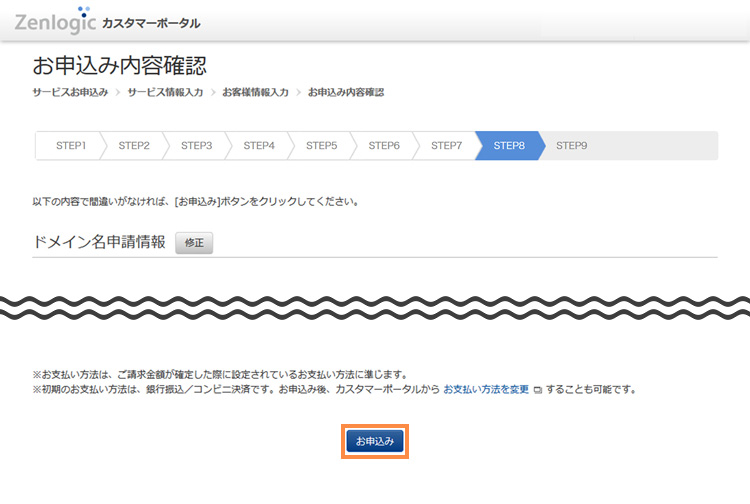750x504 pixels.
Task: Open the お支払い方法を変更 link
Action: (x=487, y=389)
